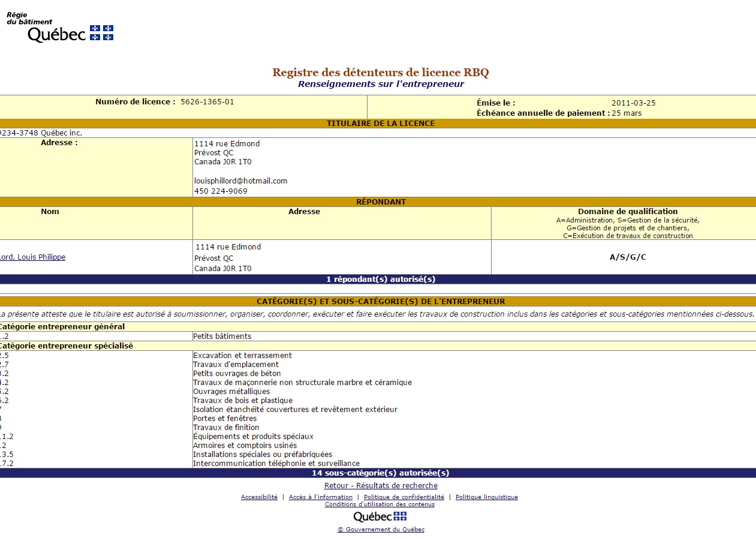This screenshot has height=538, width=756.
Task: Click the phone number 450 224-9069
Action: point(221,191)
